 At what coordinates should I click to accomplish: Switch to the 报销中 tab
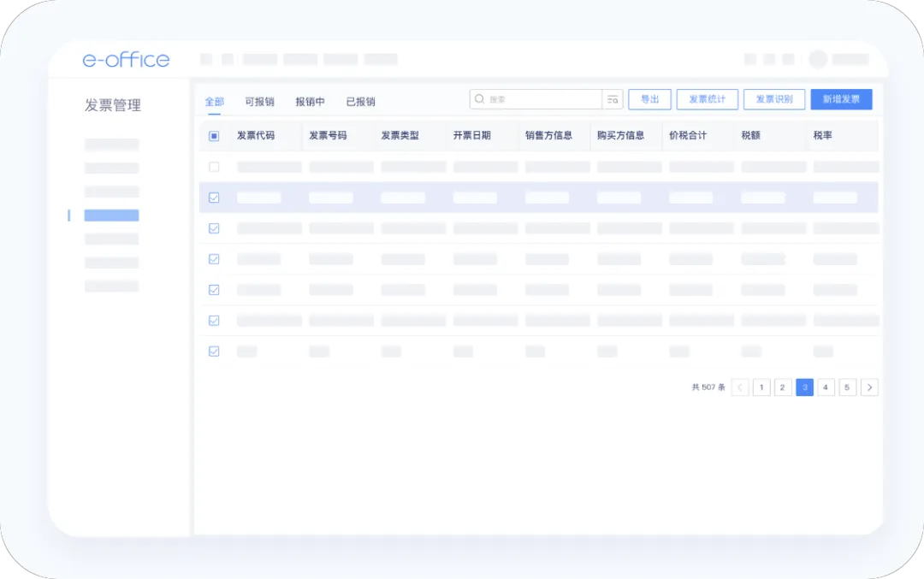[x=310, y=102]
